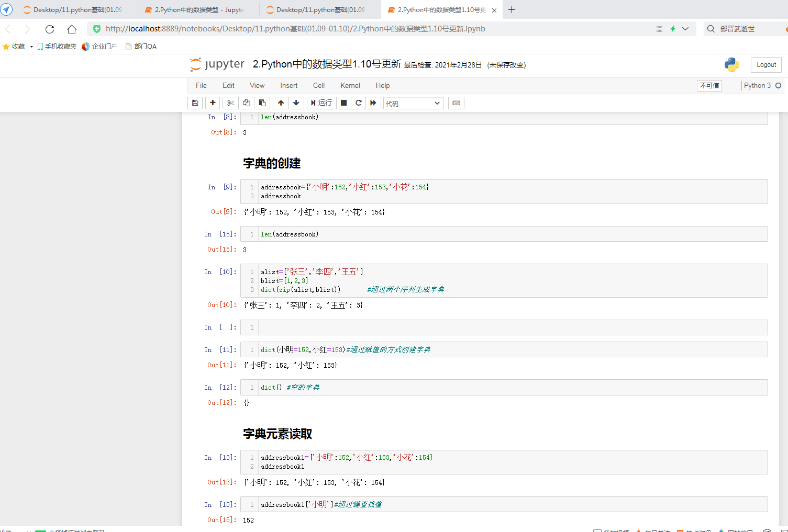This screenshot has width=788, height=532.
Task: Click the 字典元素读取 heading
Action: (x=278, y=434)
